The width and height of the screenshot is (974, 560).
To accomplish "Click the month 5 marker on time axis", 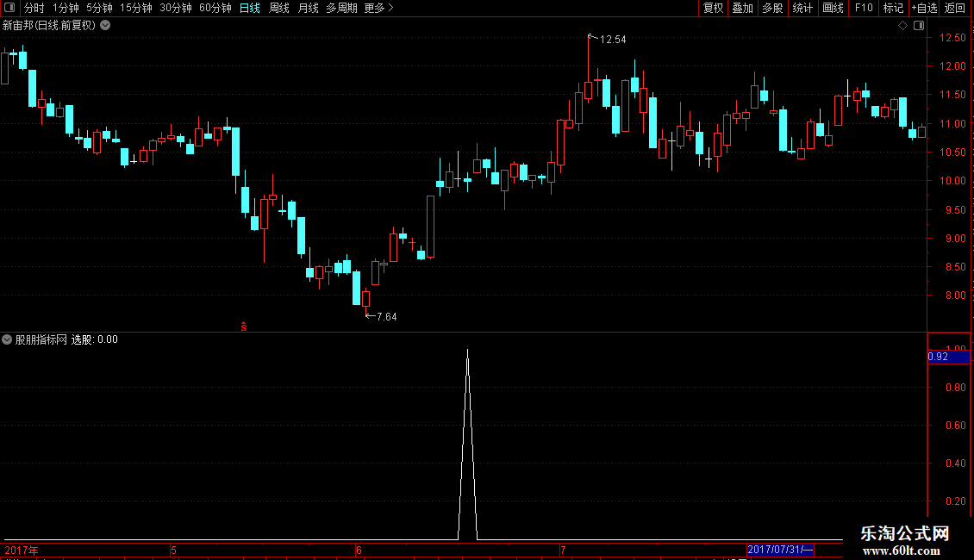I will point(173,550).
